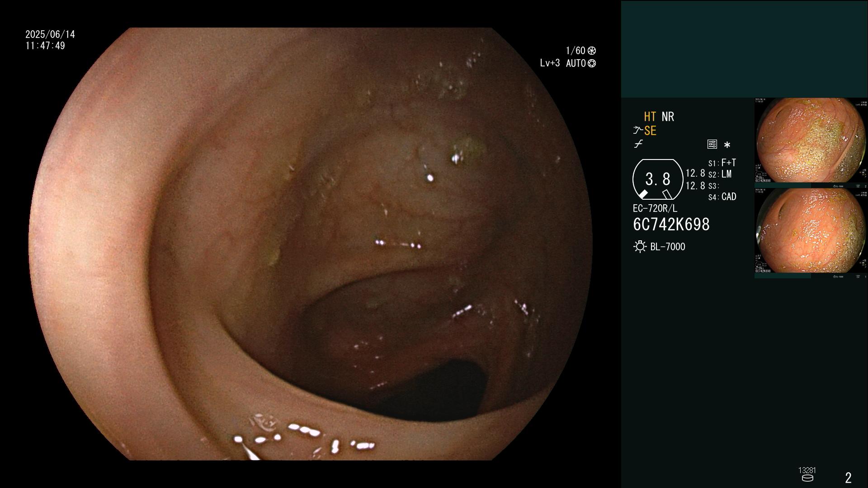The height and width of the screenshot is (488, 868).
Task: Click the S2 LM switch assignment
Action: pos(720,174)
